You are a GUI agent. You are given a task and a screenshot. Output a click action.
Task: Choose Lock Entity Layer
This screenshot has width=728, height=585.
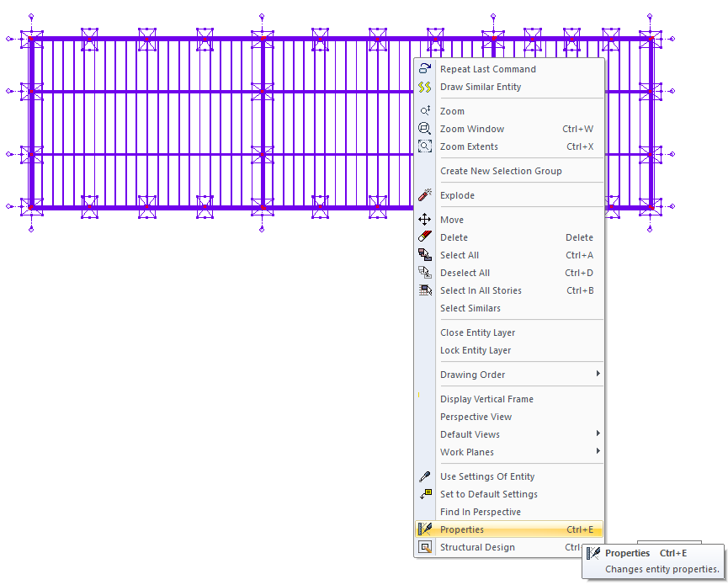pos(476,350)
